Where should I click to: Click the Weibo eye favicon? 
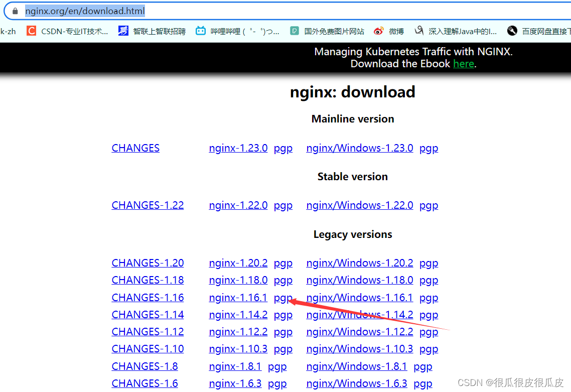[x=379, y=31]
